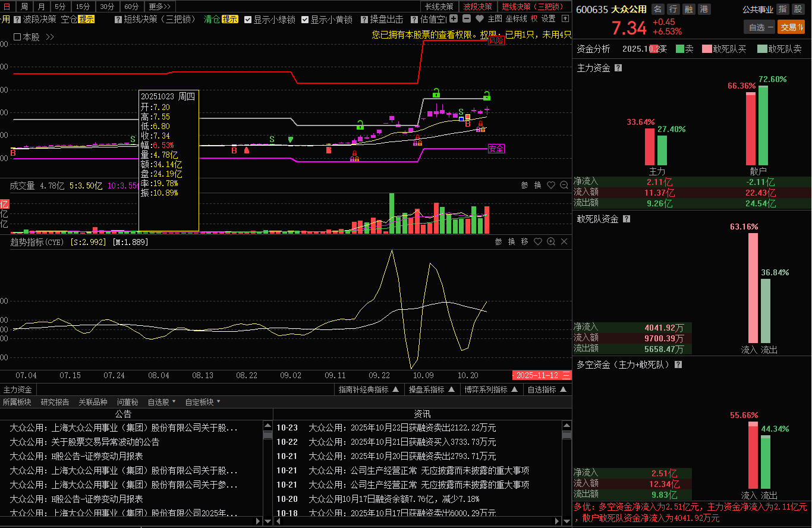Expand the >> arrow next to 本股
This screenshot has height=528, width=812.
click(50, 37)
